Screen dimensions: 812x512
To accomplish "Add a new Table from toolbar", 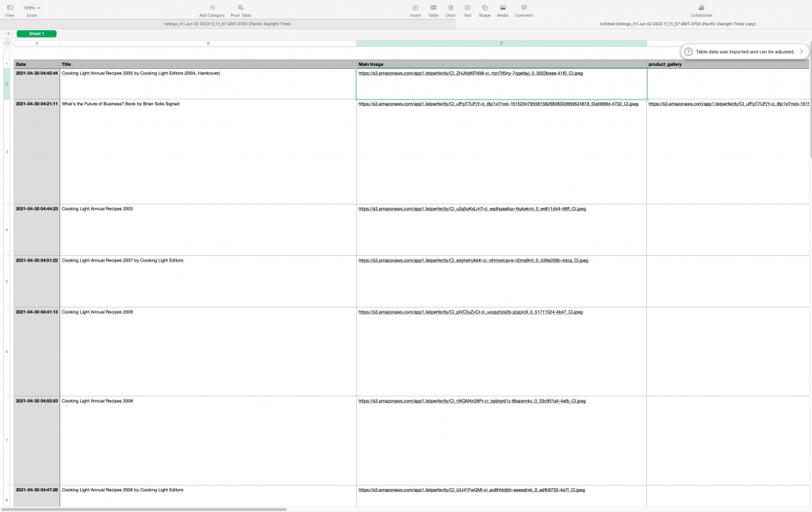I will (x=434, y=8).
